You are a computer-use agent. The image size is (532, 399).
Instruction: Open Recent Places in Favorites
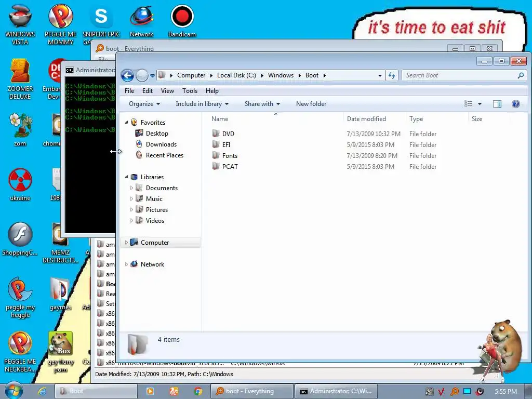165,155
